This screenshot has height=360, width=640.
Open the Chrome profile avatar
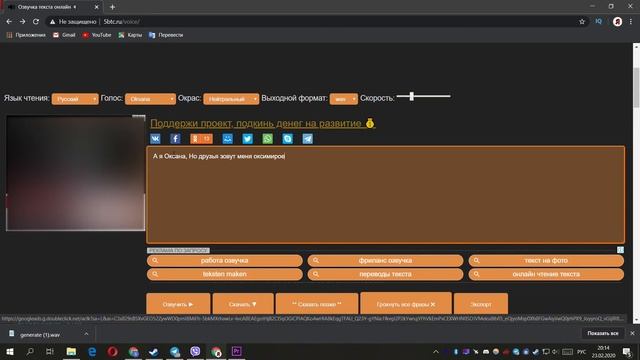tap(617, 22)
